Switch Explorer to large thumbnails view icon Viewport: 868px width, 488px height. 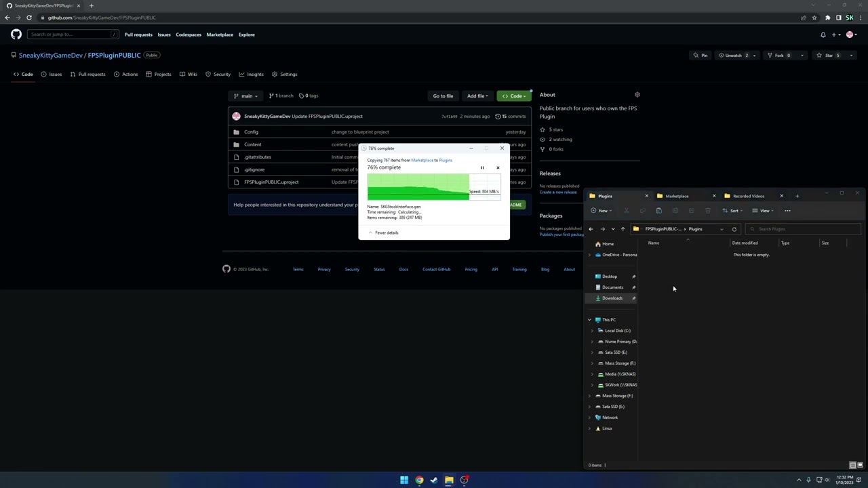point(860,465)
